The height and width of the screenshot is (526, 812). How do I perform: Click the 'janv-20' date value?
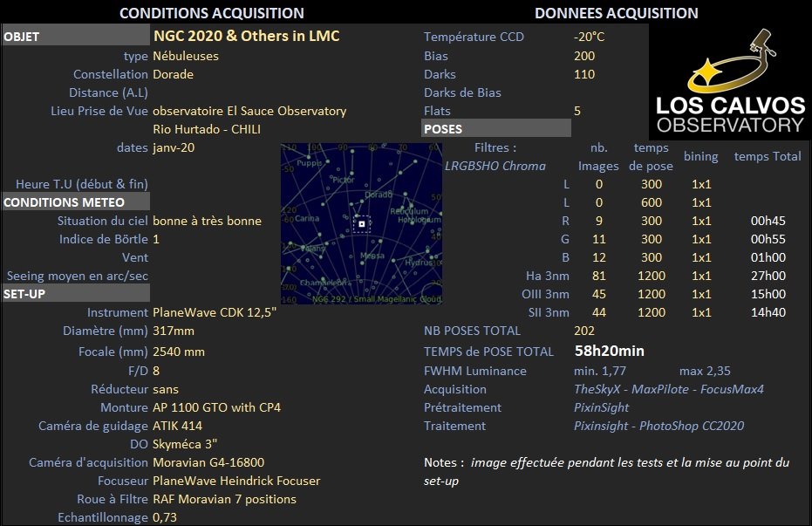point(174,147)
